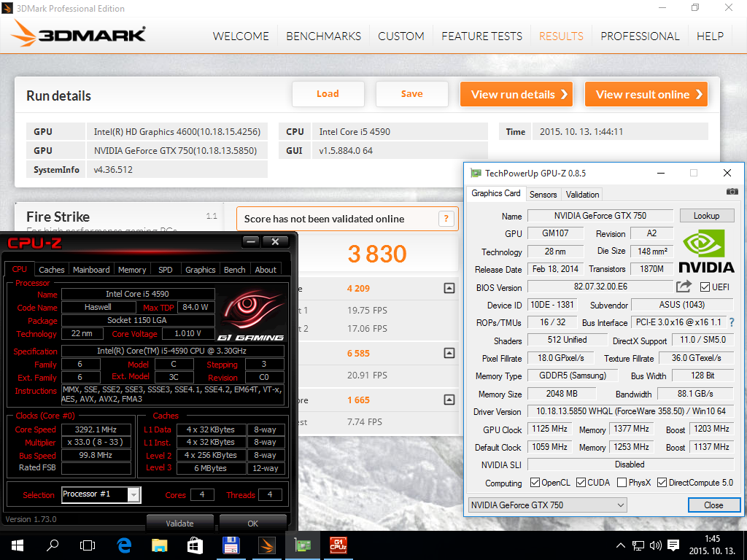Open the CUSTOM section
The width and height of the screenshot is (747, 560).
[x=401, y=36]
